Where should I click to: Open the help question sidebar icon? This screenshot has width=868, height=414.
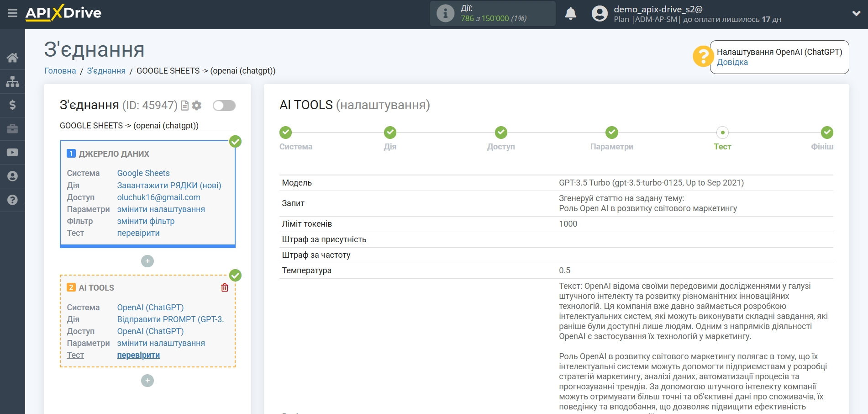pos(12,200)
